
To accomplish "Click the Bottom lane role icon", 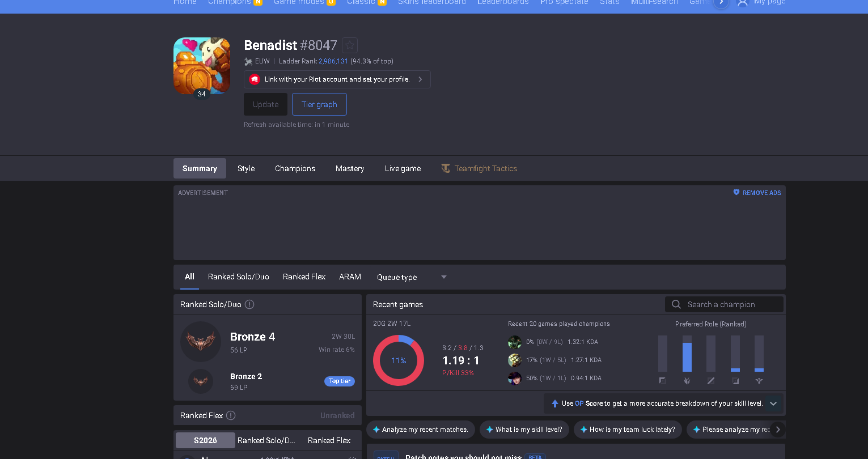I will point(735,381).
